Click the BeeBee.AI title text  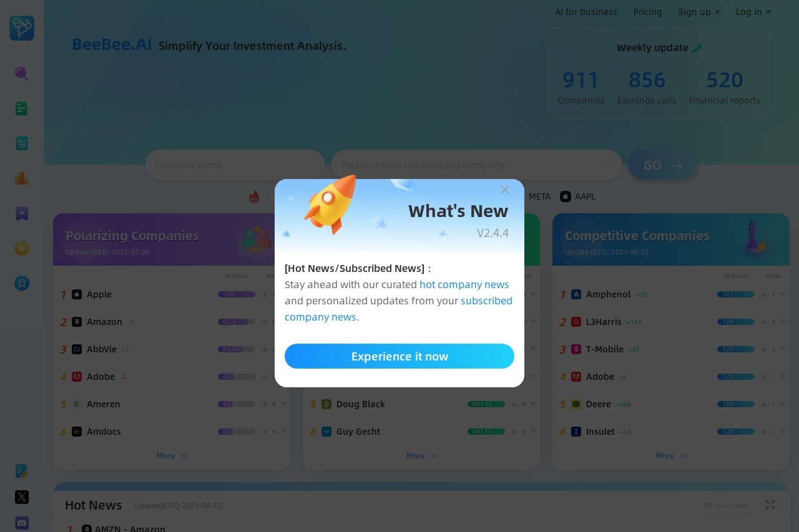tap(112, 44)
